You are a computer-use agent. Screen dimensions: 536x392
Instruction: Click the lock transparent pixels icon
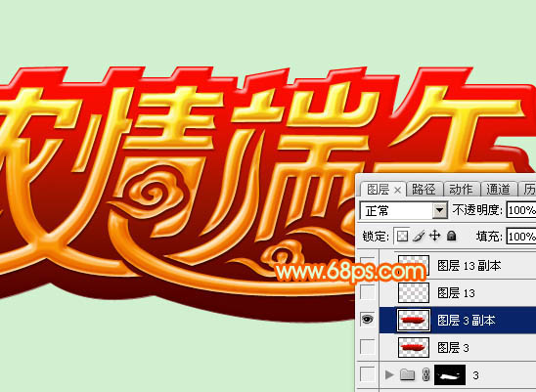click(402, 236)
